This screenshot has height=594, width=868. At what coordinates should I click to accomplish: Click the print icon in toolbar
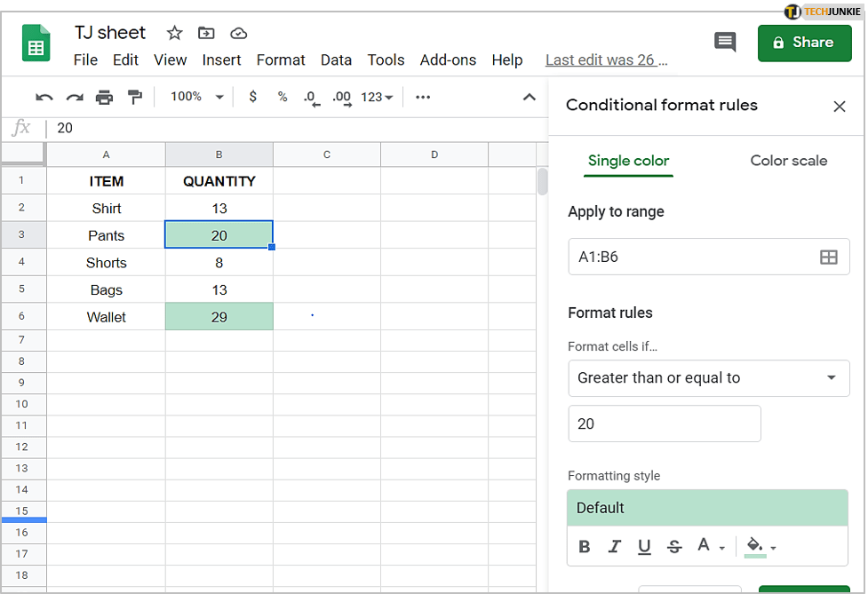pos(105,97)
